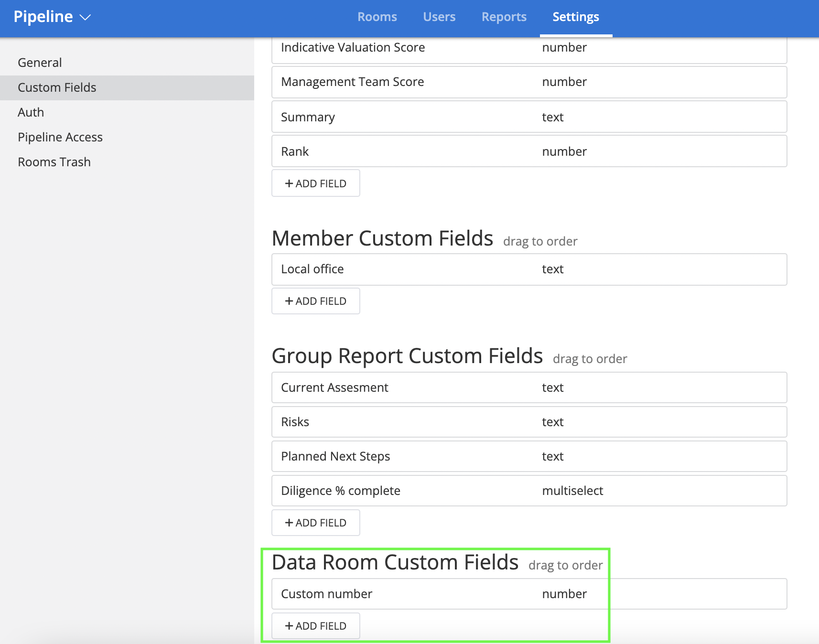Open the Reports section
Screen dimensions: 819x644
[504, 16]
